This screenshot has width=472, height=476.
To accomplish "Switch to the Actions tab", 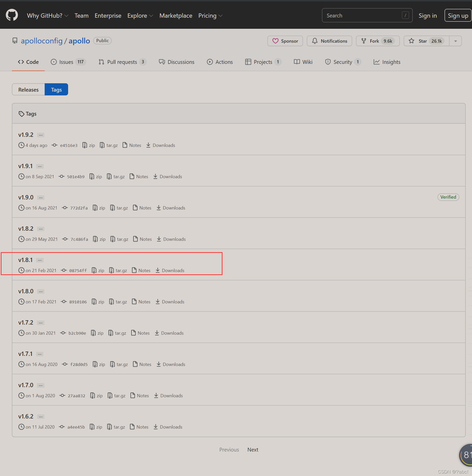I will pyautogui.click(x=220, y=62).
